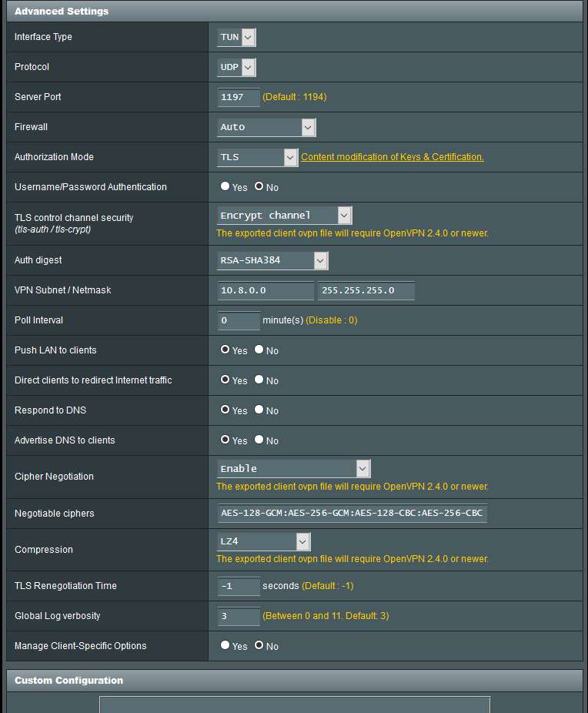Select Yes for Manage Client-Specific Options
The image size is (588, 713).
pos(225,645)
